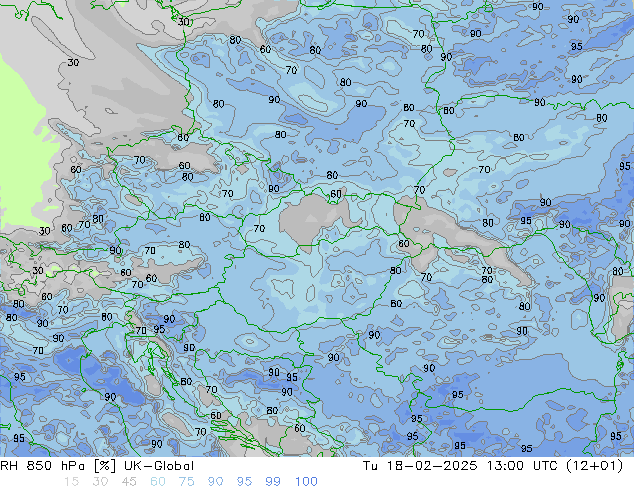Viewport: 634px width, 490px height.
Task: Click the "RH 850 hPa [%]" map title
Action: tap(59, 466)
